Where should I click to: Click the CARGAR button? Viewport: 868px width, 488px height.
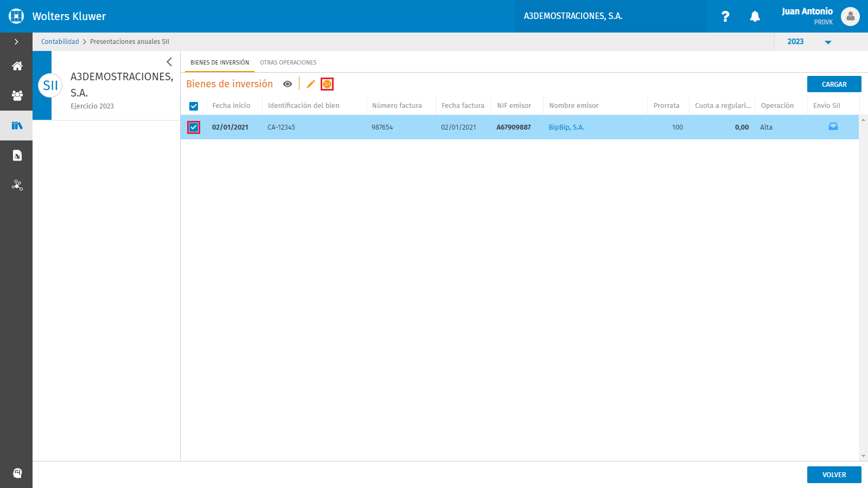834,84
